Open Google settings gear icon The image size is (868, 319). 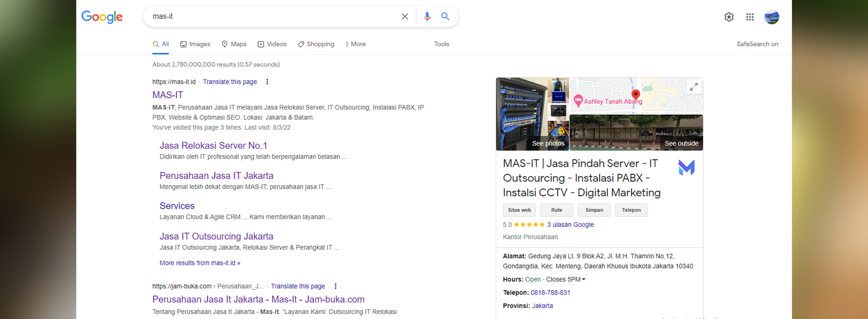click(x=729, y=17)
